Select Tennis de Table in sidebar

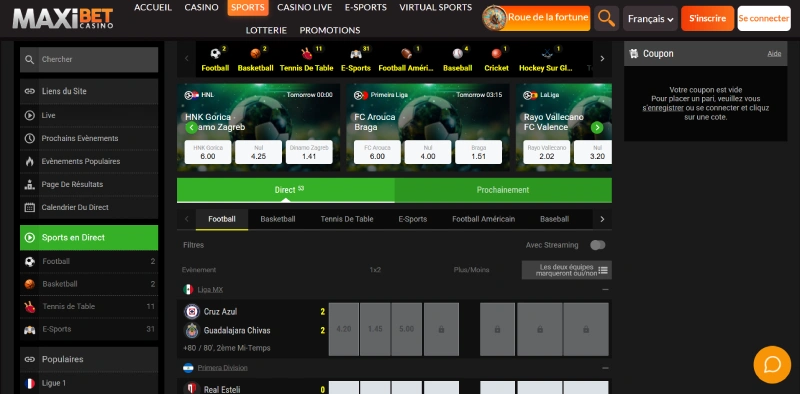(89, 306)
